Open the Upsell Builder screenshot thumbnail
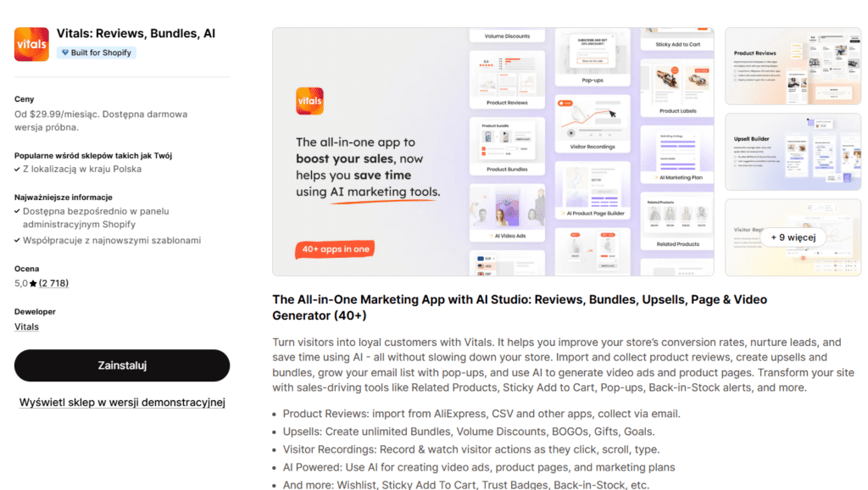This screenshot has height=490, width=868. point(793,152)
